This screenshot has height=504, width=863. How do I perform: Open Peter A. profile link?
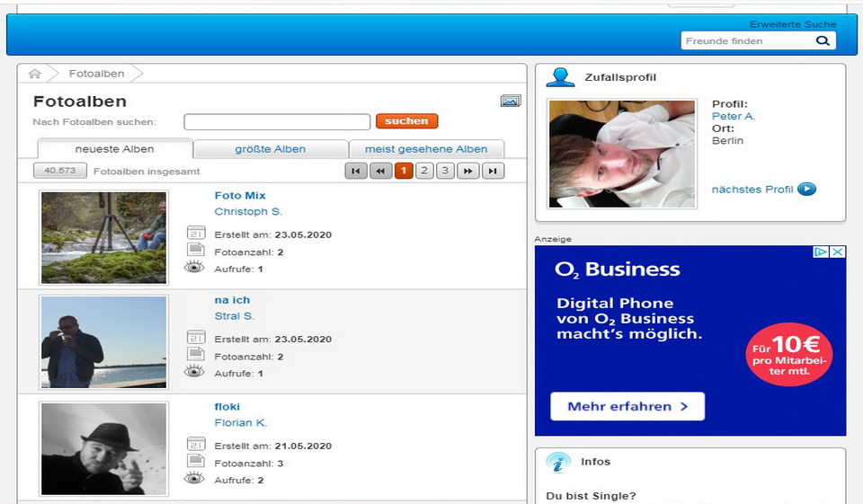pos(734,117)
